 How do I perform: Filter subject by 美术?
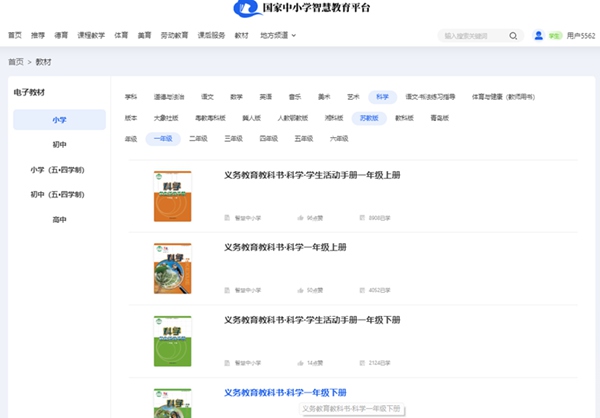tap(324, 97)
